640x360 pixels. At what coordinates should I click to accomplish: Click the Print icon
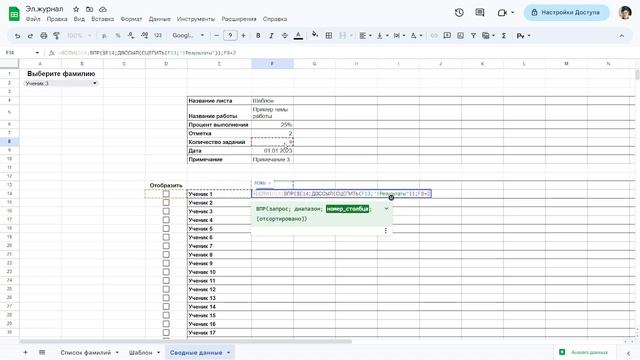44,36
